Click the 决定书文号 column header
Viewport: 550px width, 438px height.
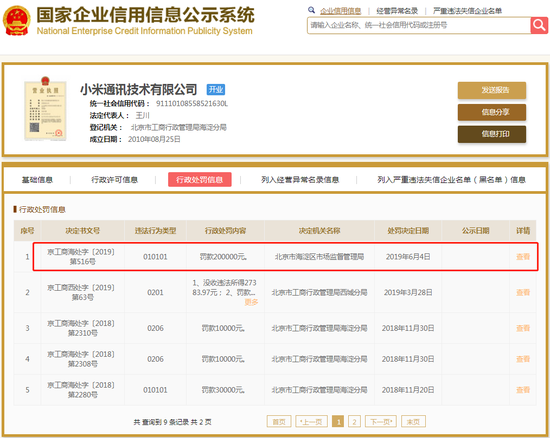[82, 231]
